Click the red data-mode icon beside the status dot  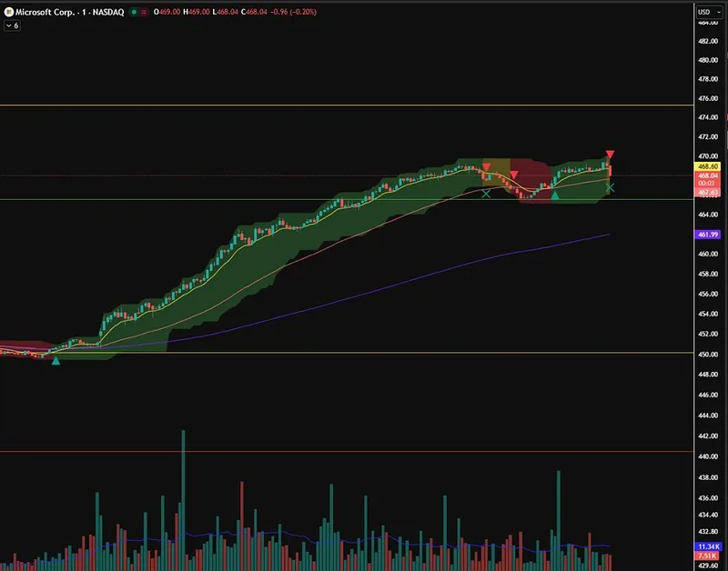(144, 12)
